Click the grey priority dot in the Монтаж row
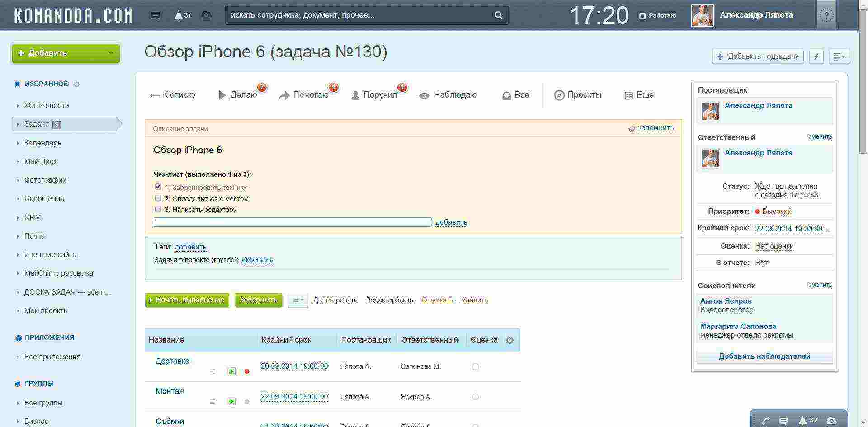868x427 pixels. click(x=247, y=401)
